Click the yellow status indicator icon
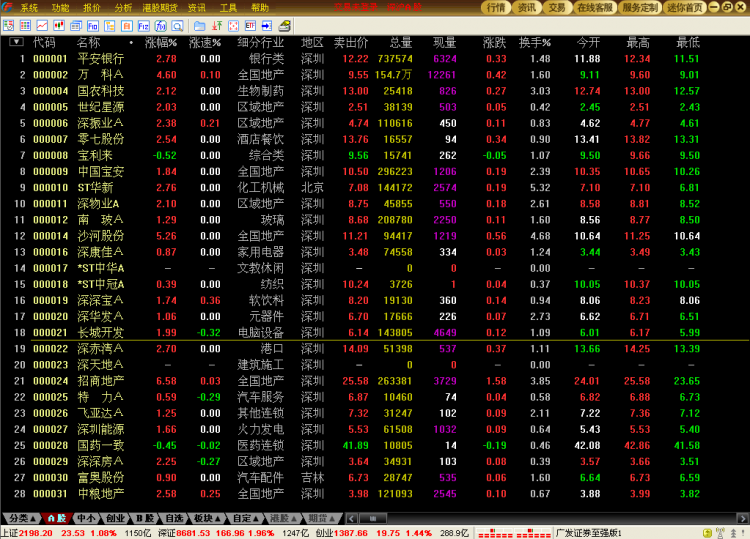750x539 pixels. pyautogui.click(x=708, y=533)
